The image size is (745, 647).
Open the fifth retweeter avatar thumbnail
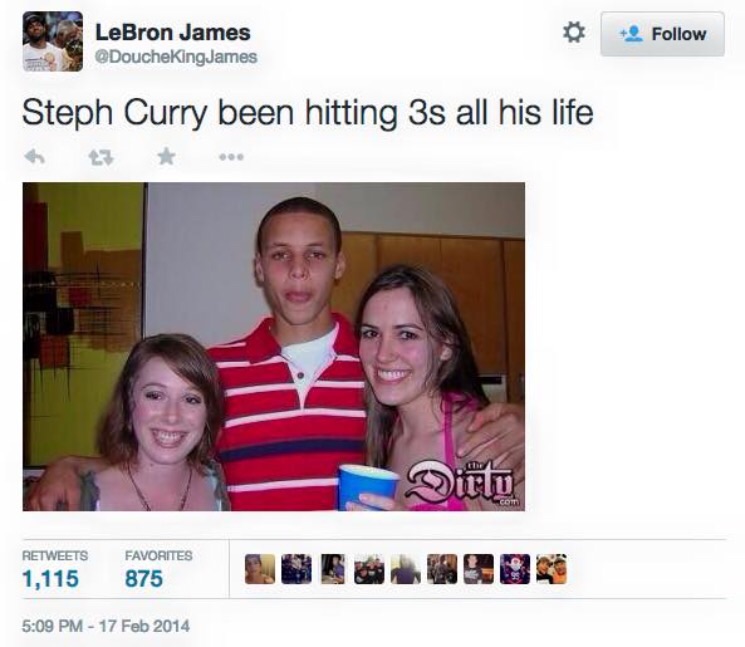pyautogui.click(x=406, y=569)
